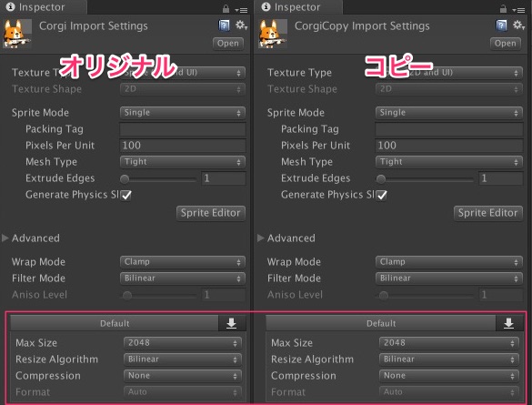Screen dimensions: 532x405
Task: Click the standalone download platform icon in CorgiCopy panel
Action: (508, 323)
